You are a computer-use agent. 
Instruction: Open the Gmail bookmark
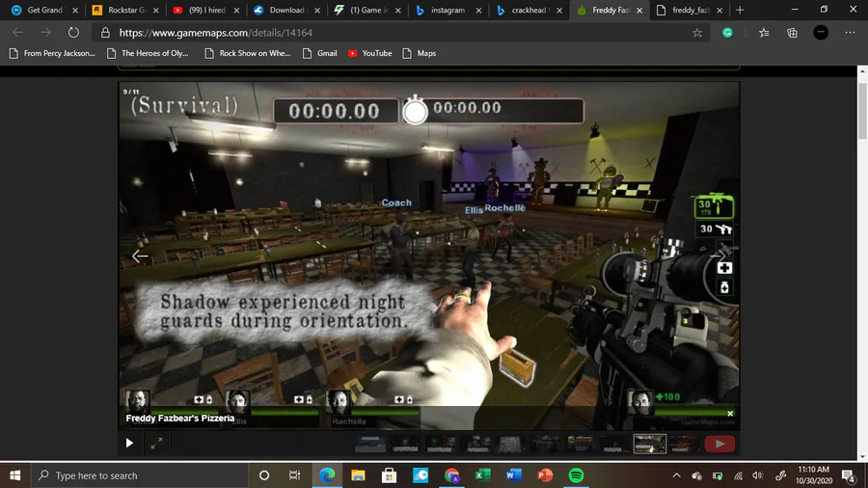click(x=320, y=53)
